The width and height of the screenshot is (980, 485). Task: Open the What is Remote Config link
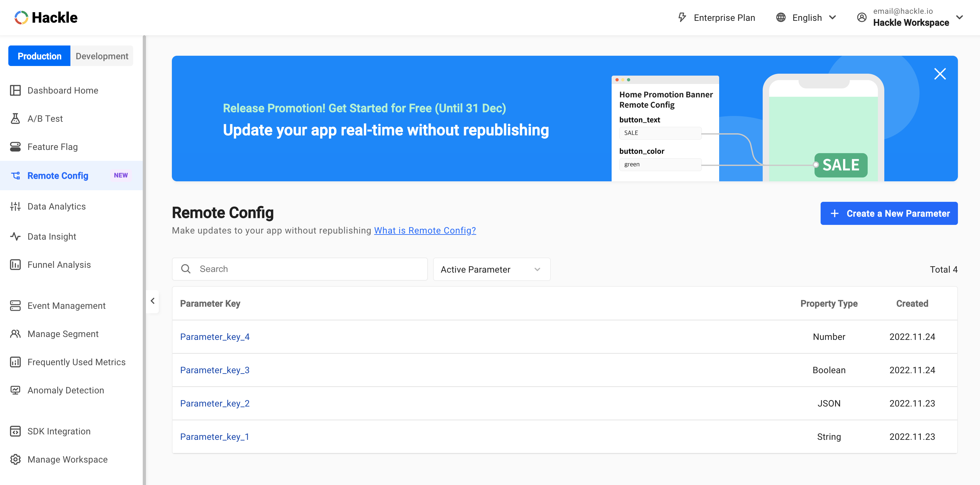(x=425, y=230)
